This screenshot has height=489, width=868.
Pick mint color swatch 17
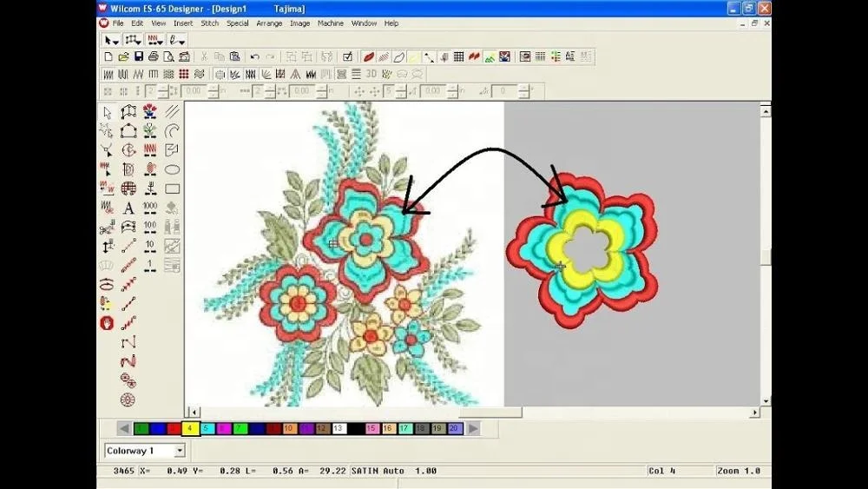pyautogui.click(x=405, y=428)
